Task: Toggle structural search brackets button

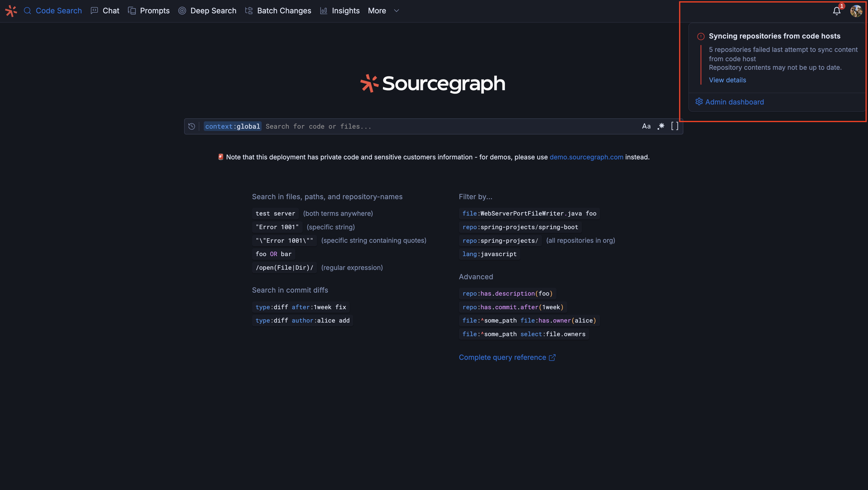Action: 675,126
